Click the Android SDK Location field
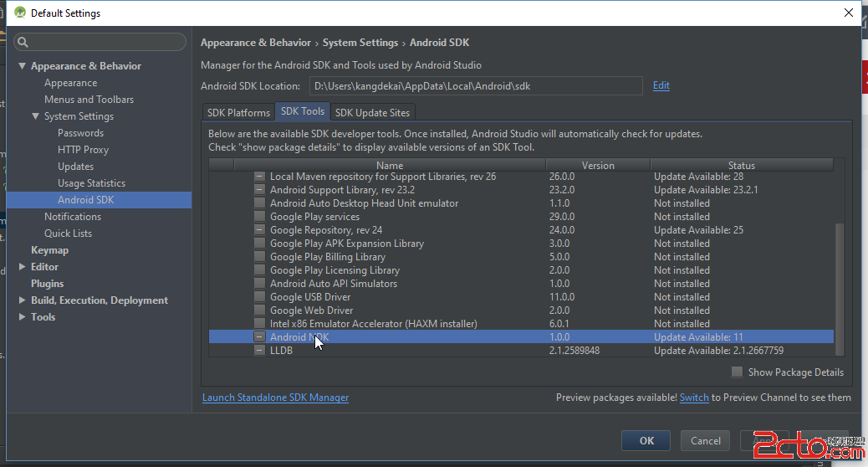Viewport: 868px width, 467px height. [x=475, y=85]
